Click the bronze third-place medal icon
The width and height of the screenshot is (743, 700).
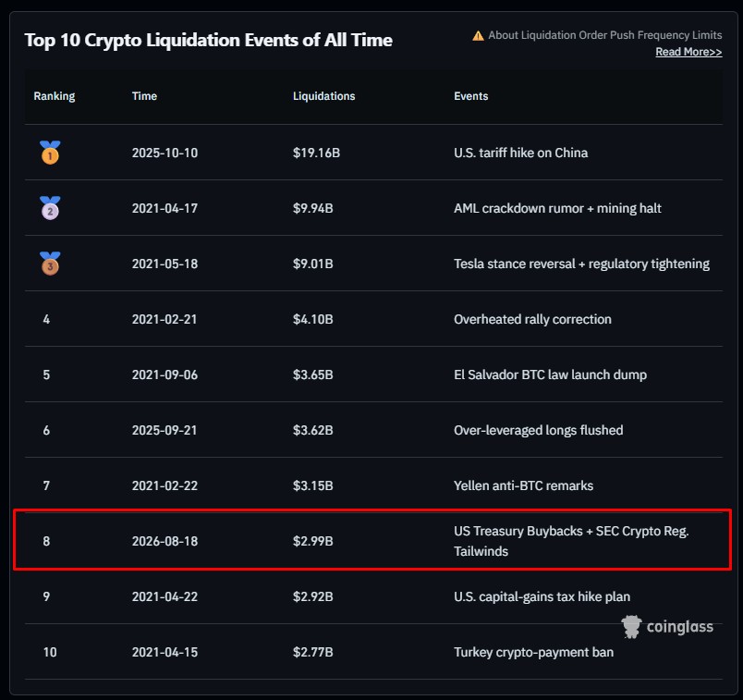point(50,264)
